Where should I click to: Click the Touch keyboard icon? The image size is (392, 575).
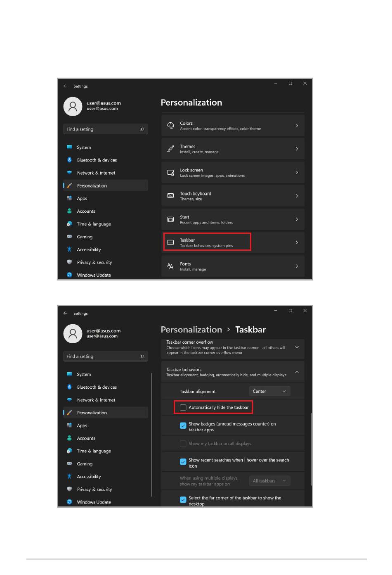170,196
